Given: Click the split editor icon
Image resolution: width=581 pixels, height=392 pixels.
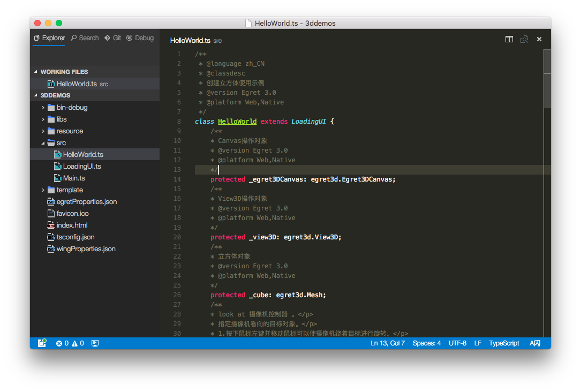Looking at the screenshot, I should [509, 39].
